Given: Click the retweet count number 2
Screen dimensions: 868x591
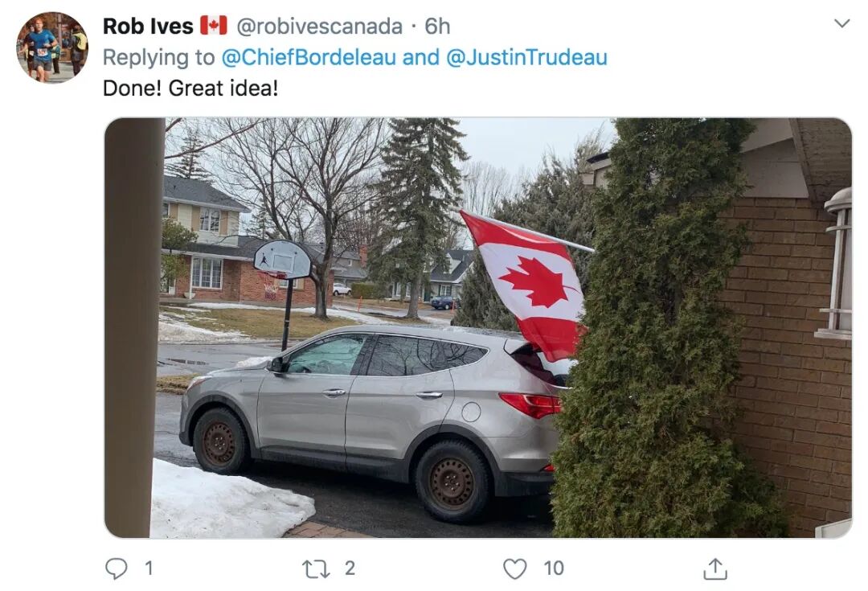Looking at the screenshot, I should coord(350,568).
